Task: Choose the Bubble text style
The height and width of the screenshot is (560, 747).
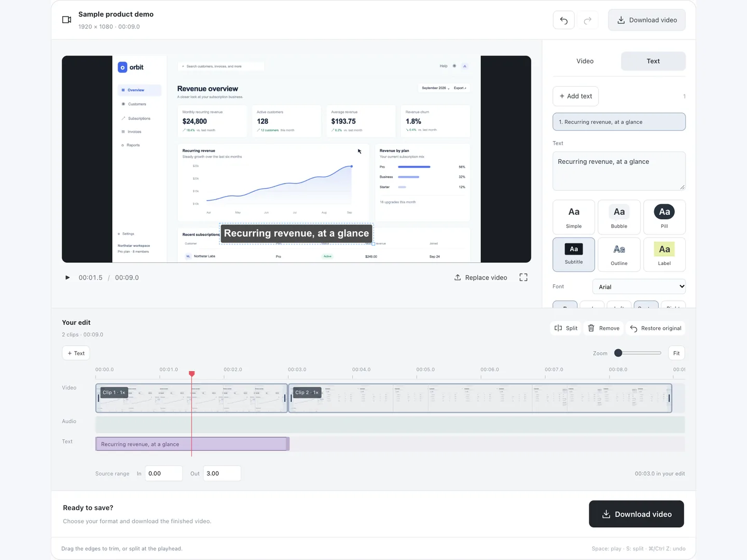Action: click(x=619, y=217)
